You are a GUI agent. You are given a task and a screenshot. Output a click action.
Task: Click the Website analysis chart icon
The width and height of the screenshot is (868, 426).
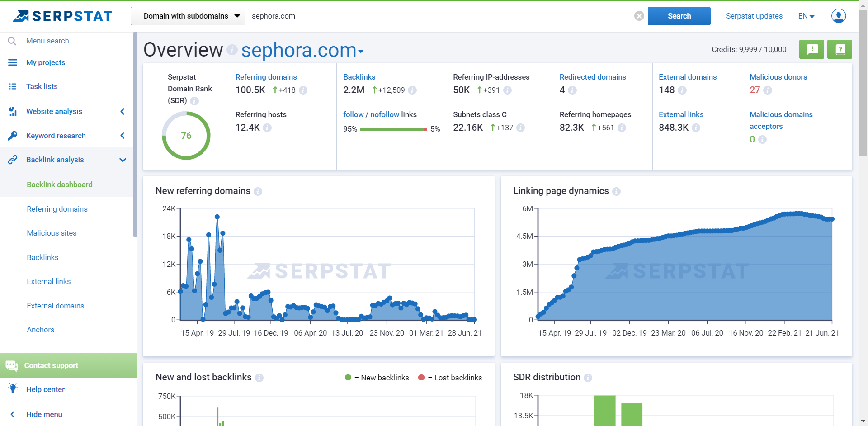pyautogui.click(x=13, y=111)
